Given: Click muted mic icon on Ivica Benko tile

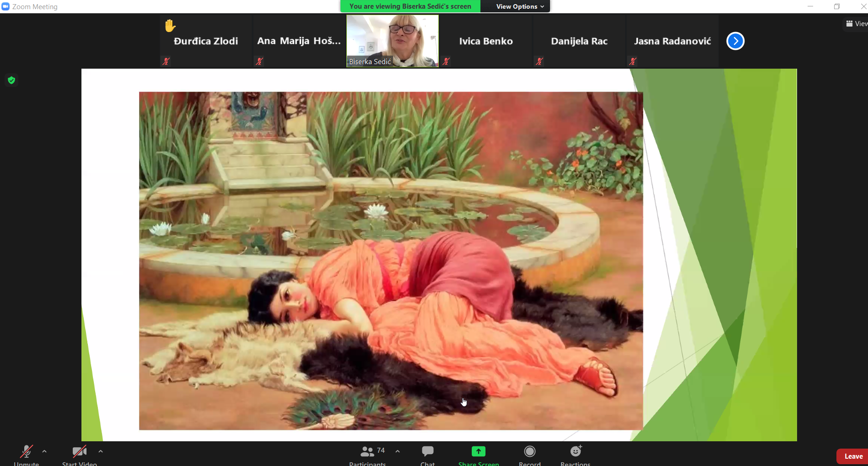Looking at the screenshot, I should click(x=446, y=61).
